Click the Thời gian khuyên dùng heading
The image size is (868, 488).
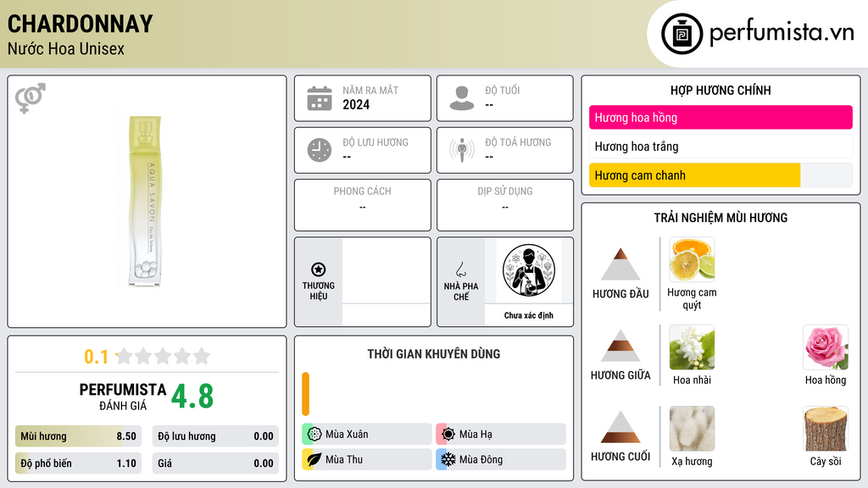pos(434,354)
